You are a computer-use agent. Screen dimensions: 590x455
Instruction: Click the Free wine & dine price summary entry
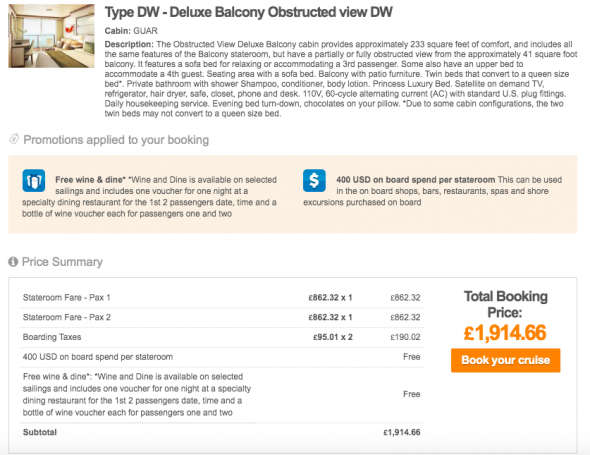click(x=222, y=394)
